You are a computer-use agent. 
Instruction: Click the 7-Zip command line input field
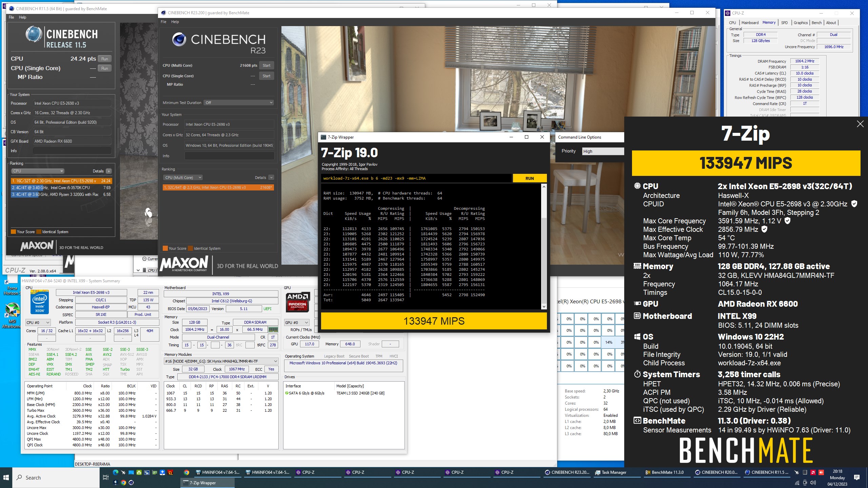pos(416,178)
